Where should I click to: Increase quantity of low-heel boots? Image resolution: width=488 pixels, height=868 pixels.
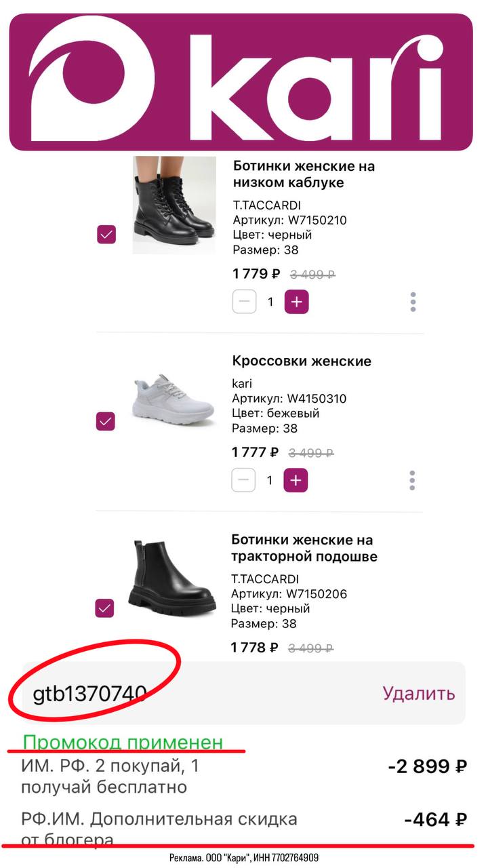coord(296,302)
